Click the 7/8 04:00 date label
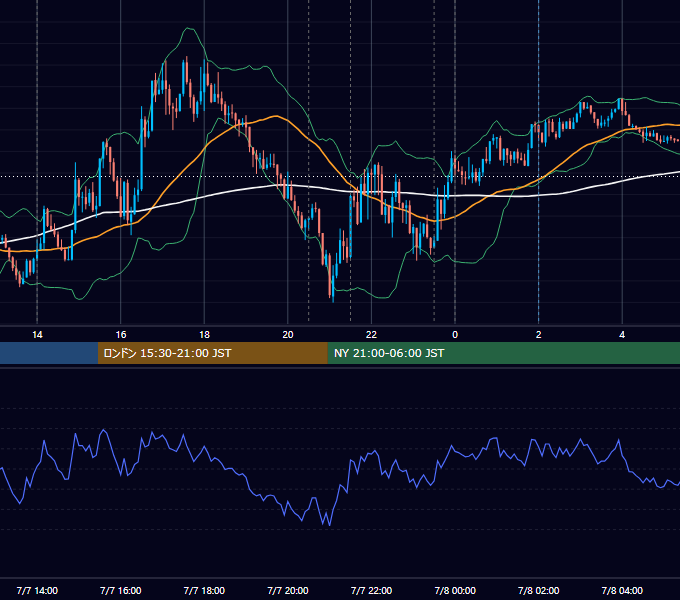 (x=622, y=590)
